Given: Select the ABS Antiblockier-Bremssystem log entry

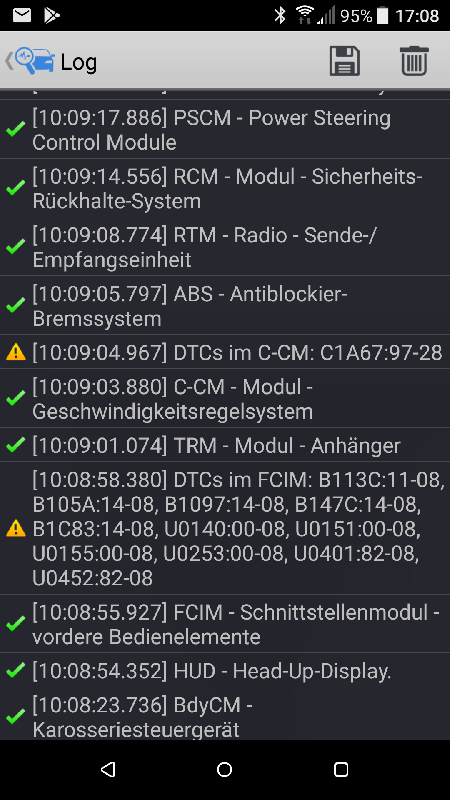Looking at the screenshot, I should click(x=225, y=306).
